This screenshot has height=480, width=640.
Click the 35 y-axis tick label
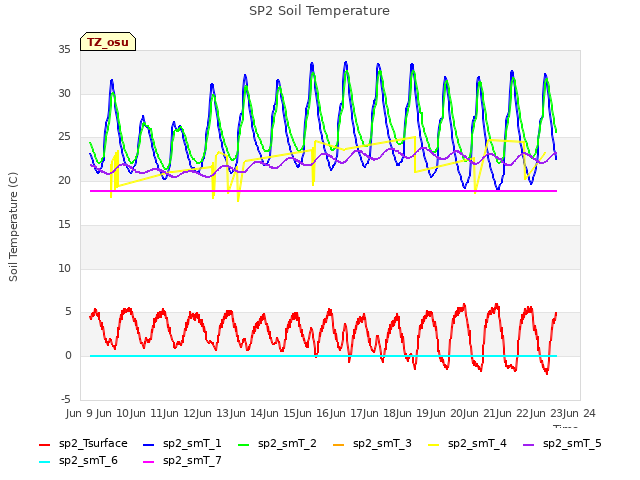coord(64,50)
